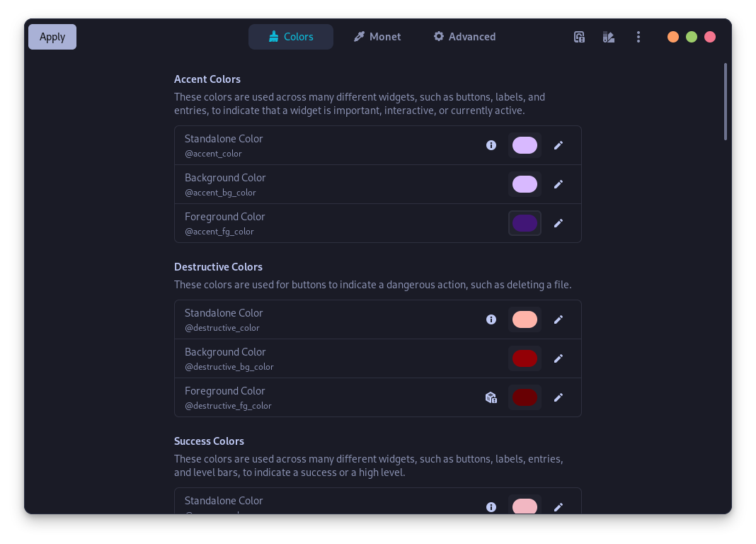
Task: Edit the success Standalone Color with pencil icon
Action: pyautogui.click(x=559, y=506)
